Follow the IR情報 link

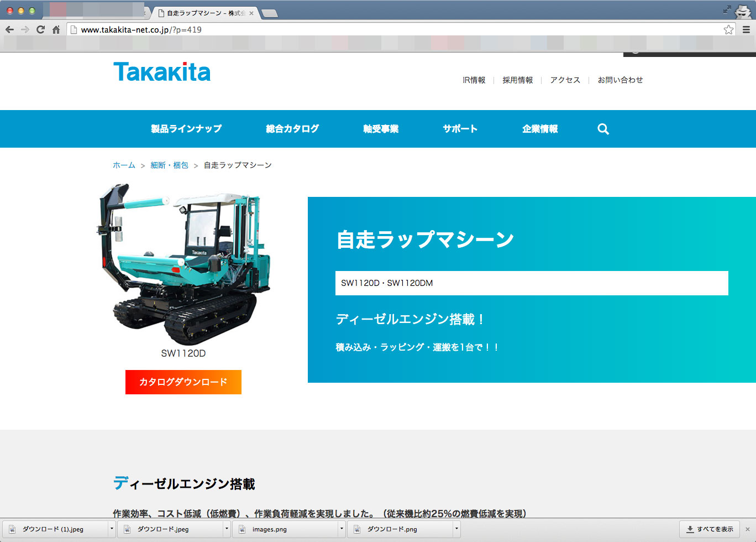pos(474,80)
